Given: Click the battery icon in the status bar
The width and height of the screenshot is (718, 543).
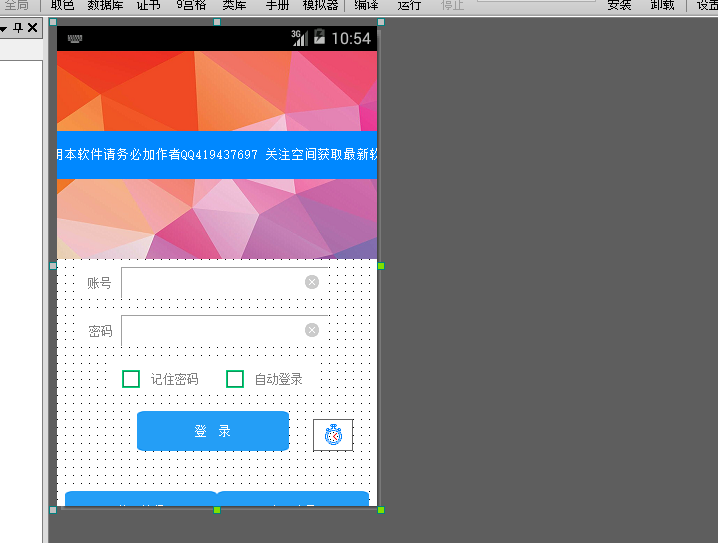Looking at the screenshot, I should (319, 38).
